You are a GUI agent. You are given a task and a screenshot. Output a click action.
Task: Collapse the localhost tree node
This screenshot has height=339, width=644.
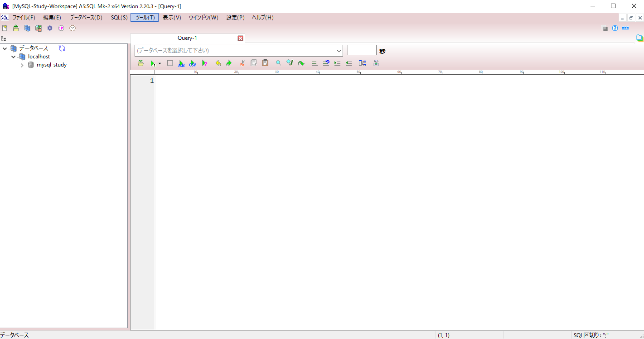(x=14, y=57)
